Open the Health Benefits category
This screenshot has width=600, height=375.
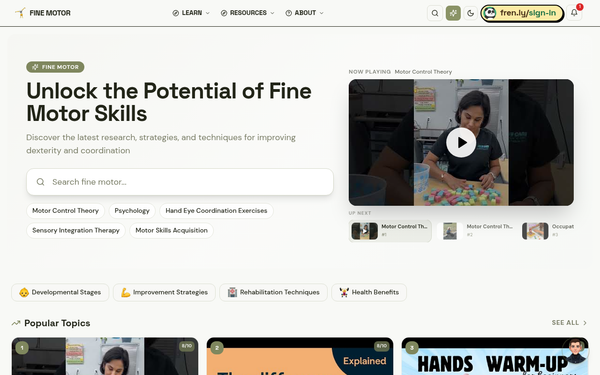[x=369, y=292]
